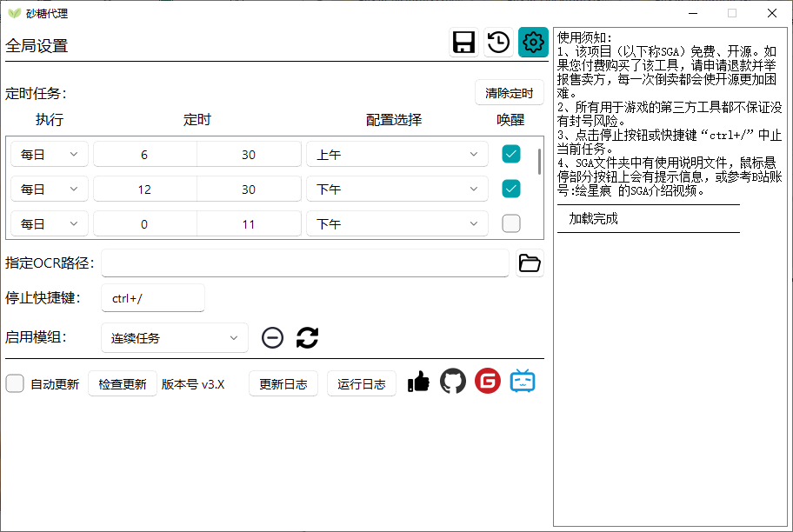793x532 pixels.
Task: Open the Bilibili TV icon link
Action: click(523, 381)
